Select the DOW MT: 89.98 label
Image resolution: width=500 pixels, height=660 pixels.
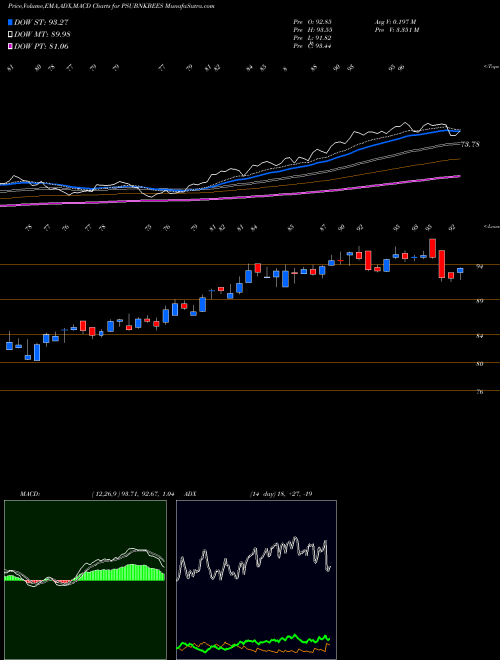(42, 35)
